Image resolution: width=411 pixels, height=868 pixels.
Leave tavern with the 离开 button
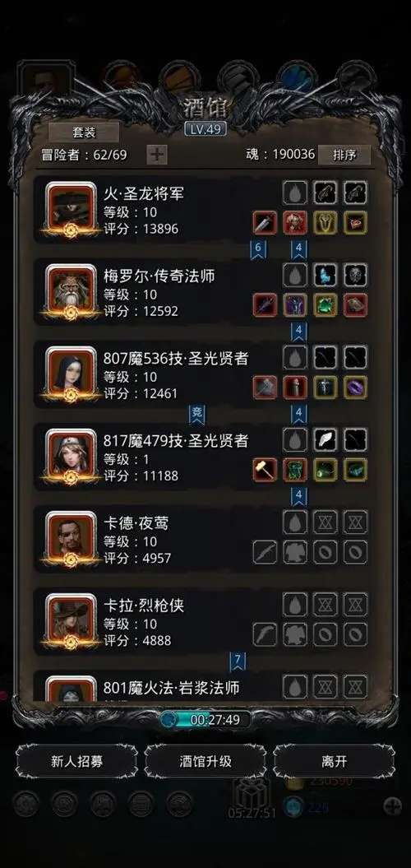click(334, 761)
